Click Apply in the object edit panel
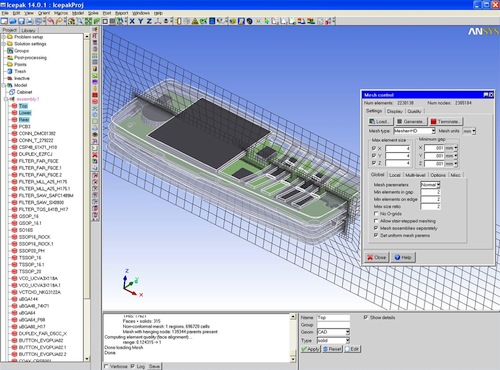 pos(310,349)
